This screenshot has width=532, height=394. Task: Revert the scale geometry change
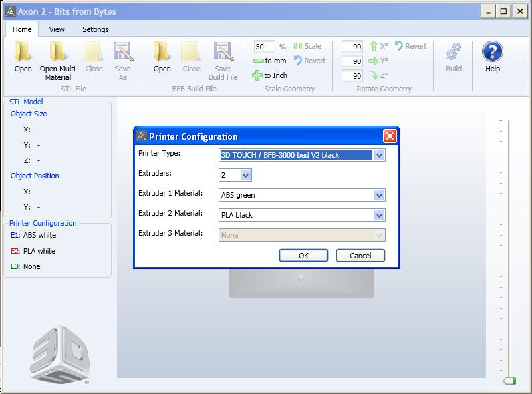pyautogui.click(x=309, y=61)
